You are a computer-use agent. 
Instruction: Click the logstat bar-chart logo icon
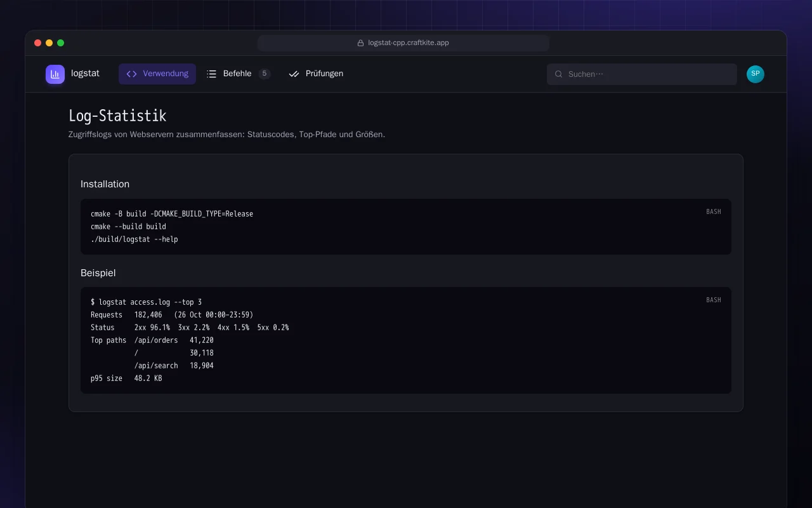pyautogui.click(x=55, y=74)
